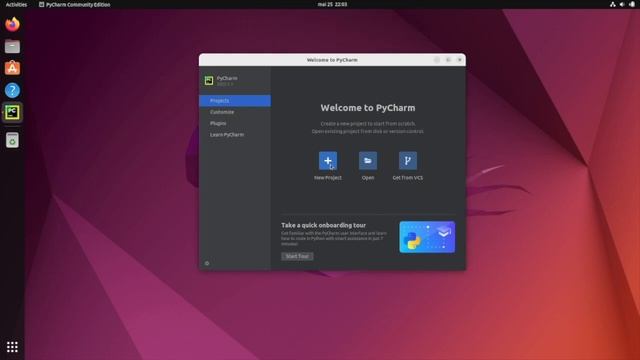This screenshot has height=360, width=640.
Task: Open Help from the dock
Action: [x=12, y=90]
